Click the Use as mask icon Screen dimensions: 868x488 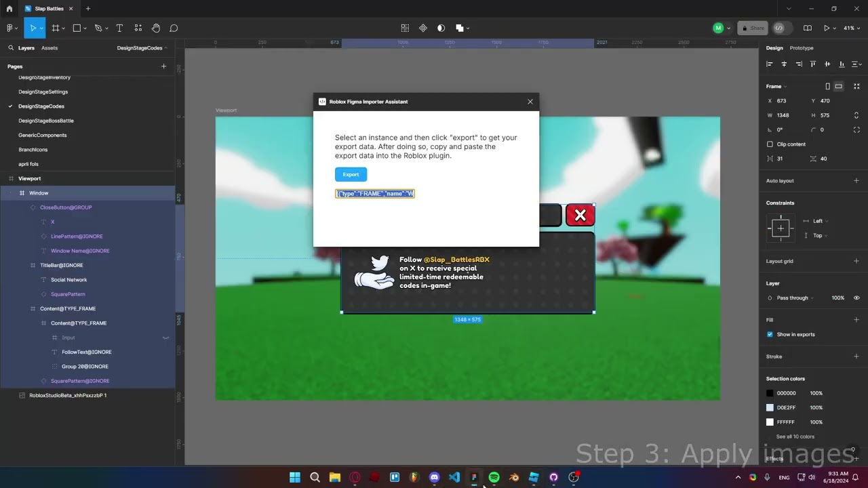[x=441, y=28]
